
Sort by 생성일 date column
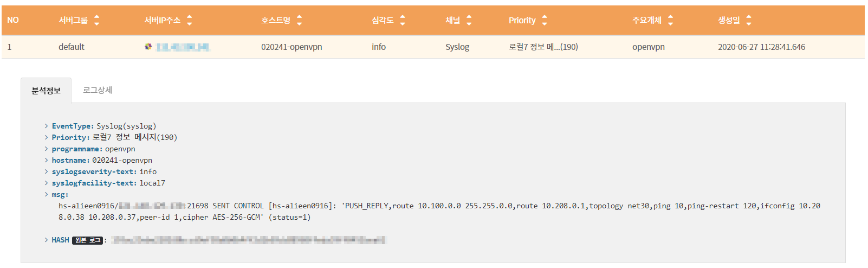pos(748,20)
